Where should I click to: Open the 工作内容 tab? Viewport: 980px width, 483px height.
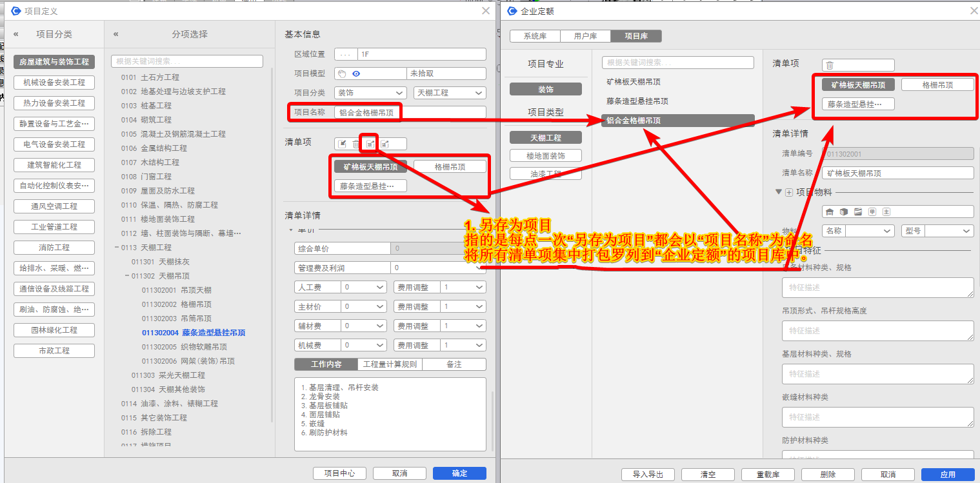point(326,364)
